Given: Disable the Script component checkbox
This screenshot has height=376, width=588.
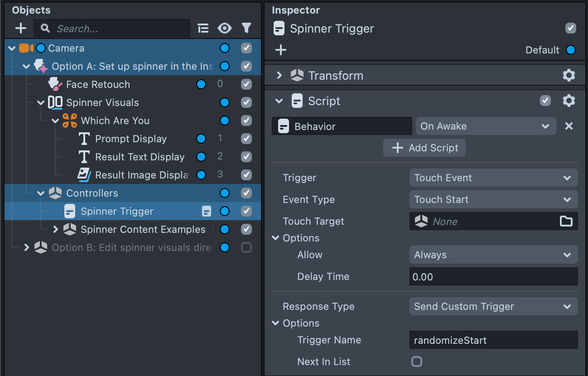Looking at the screenshot, I should pos(545,101).
